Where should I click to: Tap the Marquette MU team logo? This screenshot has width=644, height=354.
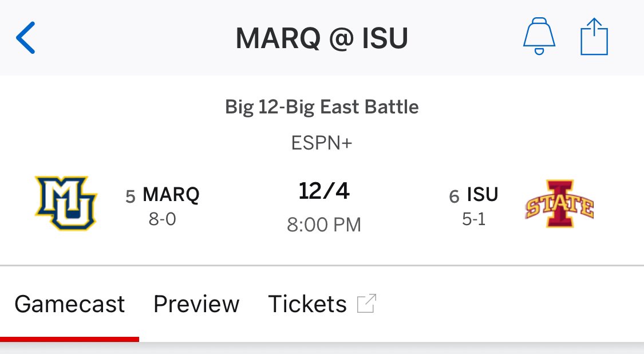(x=66, y=203)
